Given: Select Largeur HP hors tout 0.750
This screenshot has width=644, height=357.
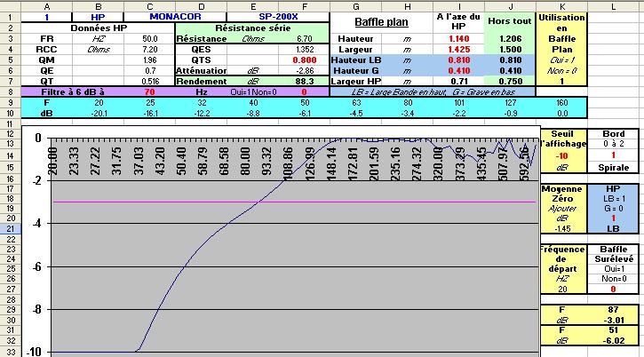Looking at the screenshot, I should pos(511,82).
